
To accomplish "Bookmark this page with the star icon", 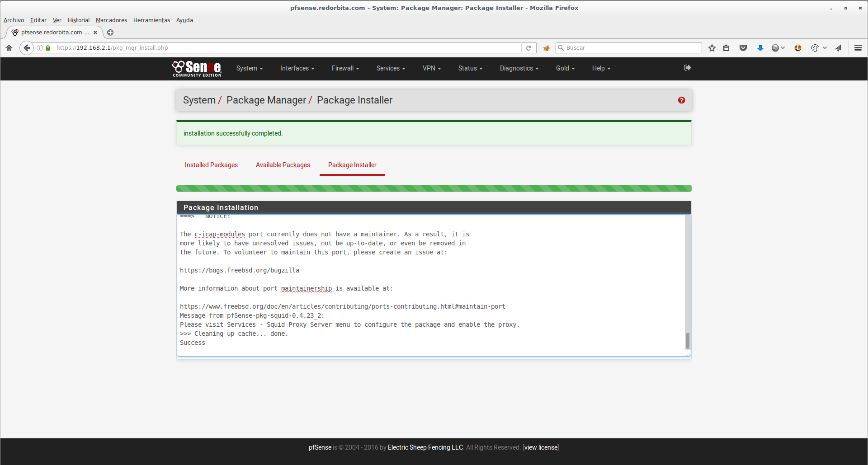I will coord(712,48).
